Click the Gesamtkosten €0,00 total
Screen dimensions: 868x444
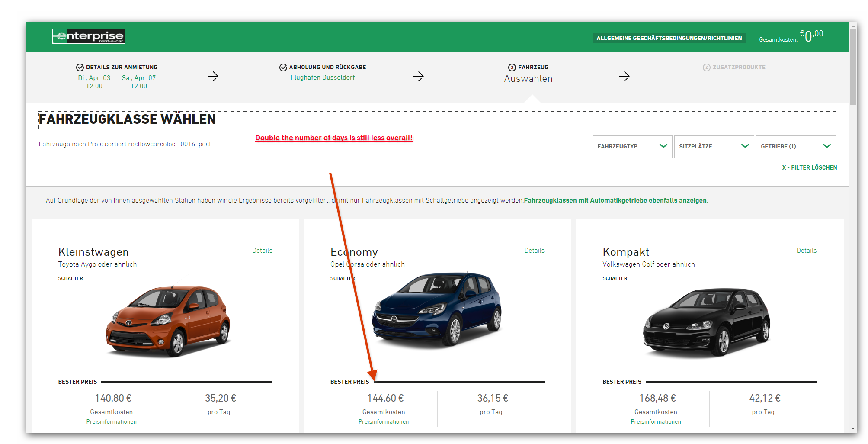791,36
